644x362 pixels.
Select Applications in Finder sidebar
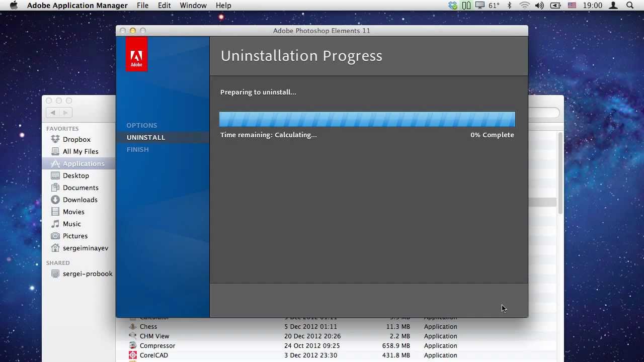(84, 163)
